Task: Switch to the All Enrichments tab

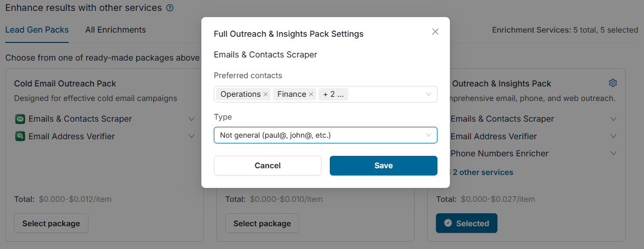Action: coord(115,30)
